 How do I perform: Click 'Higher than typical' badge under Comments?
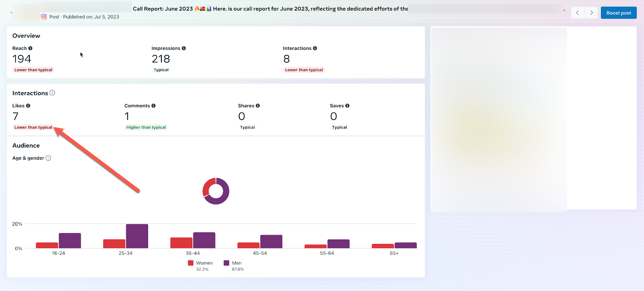pos(146,127)
